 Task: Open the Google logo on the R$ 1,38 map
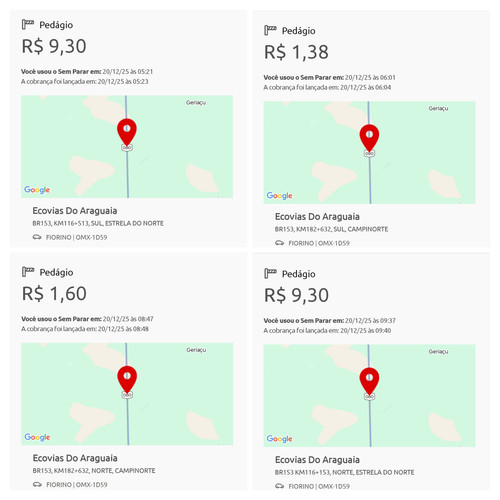[279, 196]
